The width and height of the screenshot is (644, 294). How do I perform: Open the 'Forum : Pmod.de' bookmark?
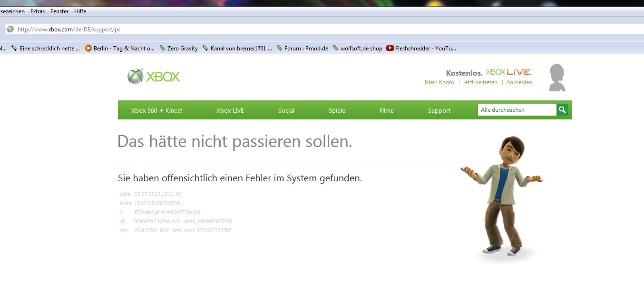[302, 48]
